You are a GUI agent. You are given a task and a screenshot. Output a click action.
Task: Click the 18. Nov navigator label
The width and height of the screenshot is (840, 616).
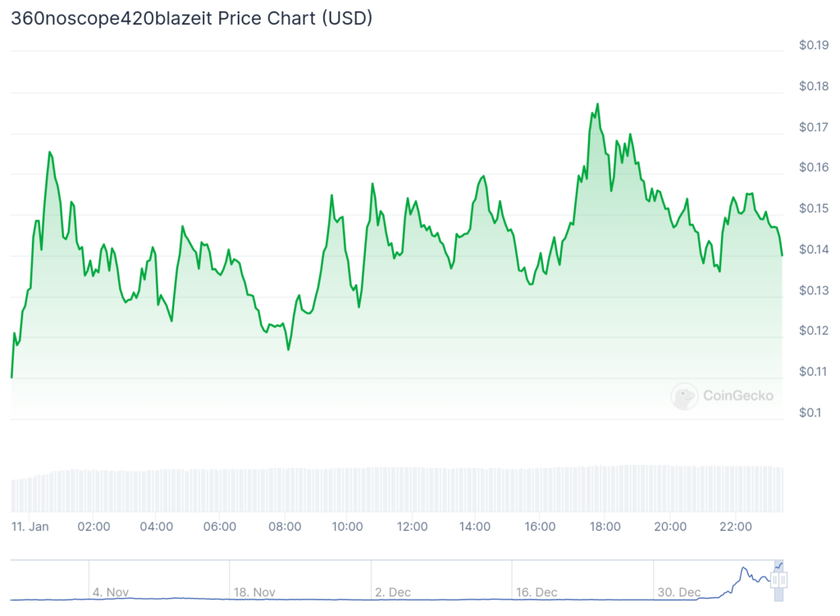[x=254, y=592]
